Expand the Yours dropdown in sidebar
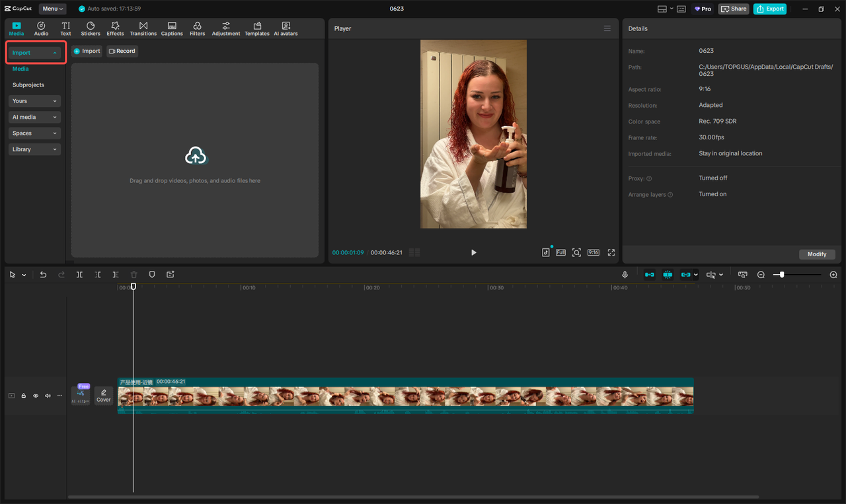This screenshot has height=504, width=846. point(34,100)
